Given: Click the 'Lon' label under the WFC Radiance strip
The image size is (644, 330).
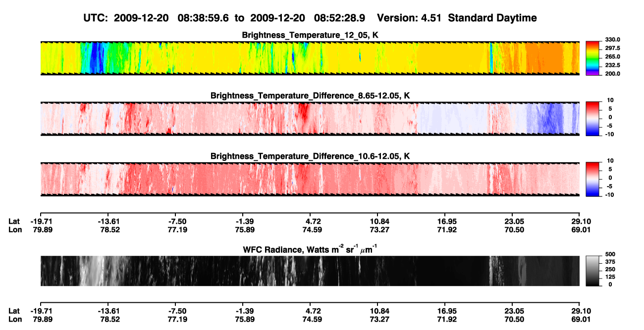Looking at the screenshot, I should [15, 319].
